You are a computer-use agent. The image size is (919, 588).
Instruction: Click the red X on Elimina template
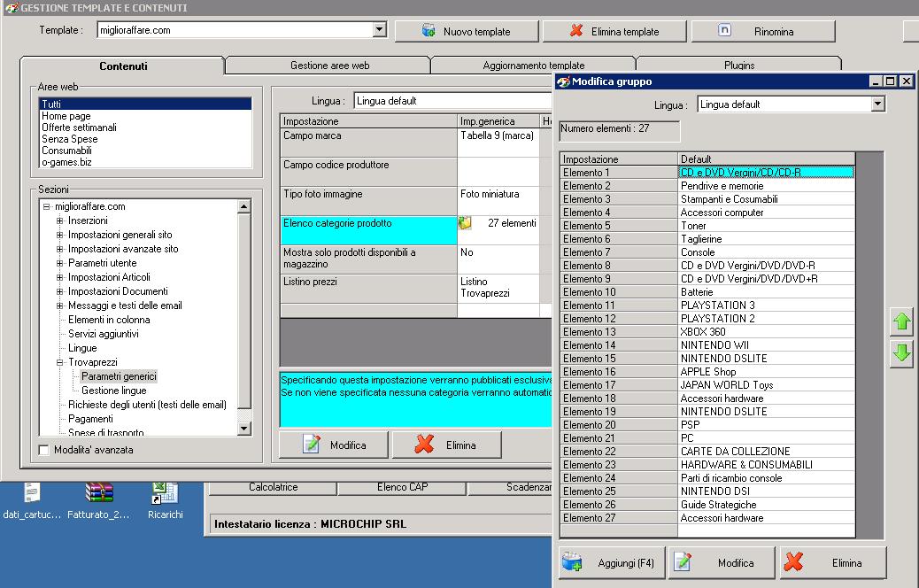576,30
